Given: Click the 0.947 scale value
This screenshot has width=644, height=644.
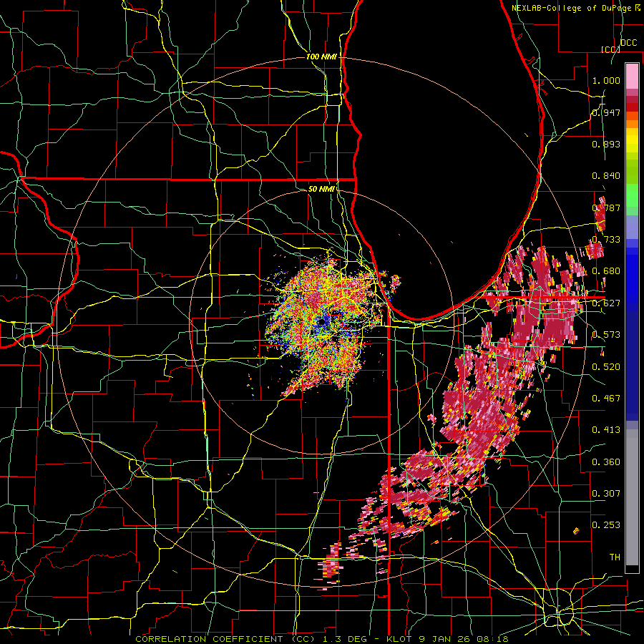Looking at the screenshot, I should click(606, 112).
